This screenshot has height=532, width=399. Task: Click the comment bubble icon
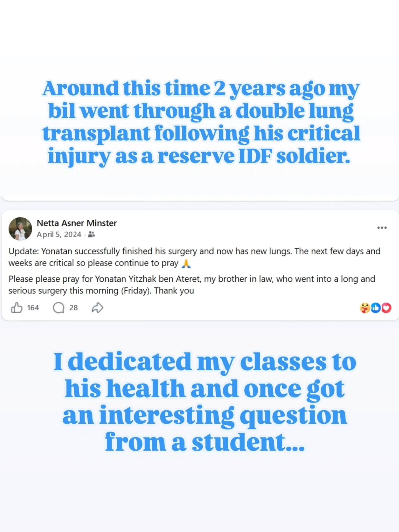(x=59, y=307)
